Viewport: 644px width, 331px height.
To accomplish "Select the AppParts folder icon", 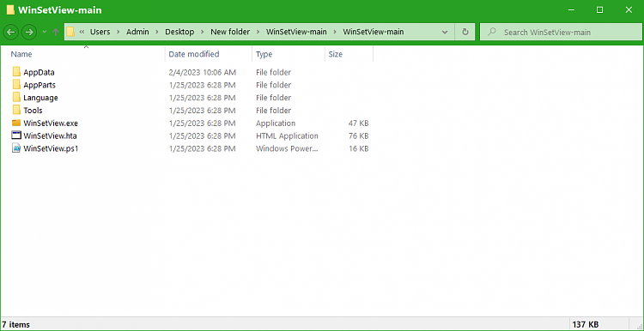I will tap(16, 85).
